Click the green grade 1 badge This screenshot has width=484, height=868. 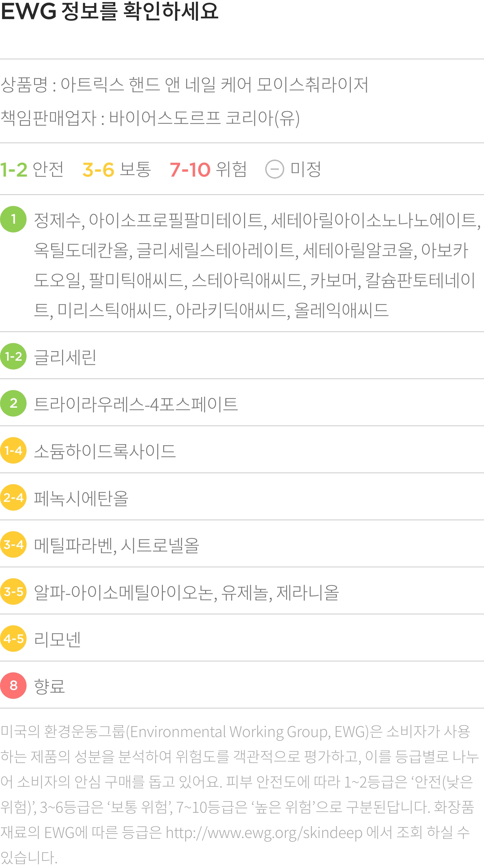tap(13, 219)
